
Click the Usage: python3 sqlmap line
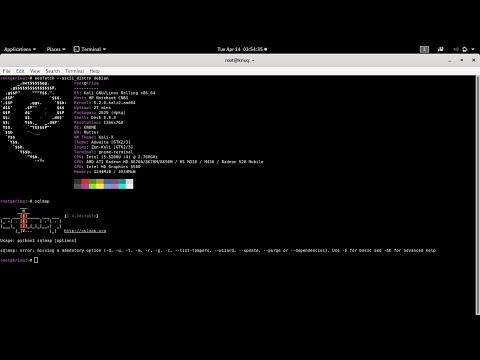tap(38, 240)
